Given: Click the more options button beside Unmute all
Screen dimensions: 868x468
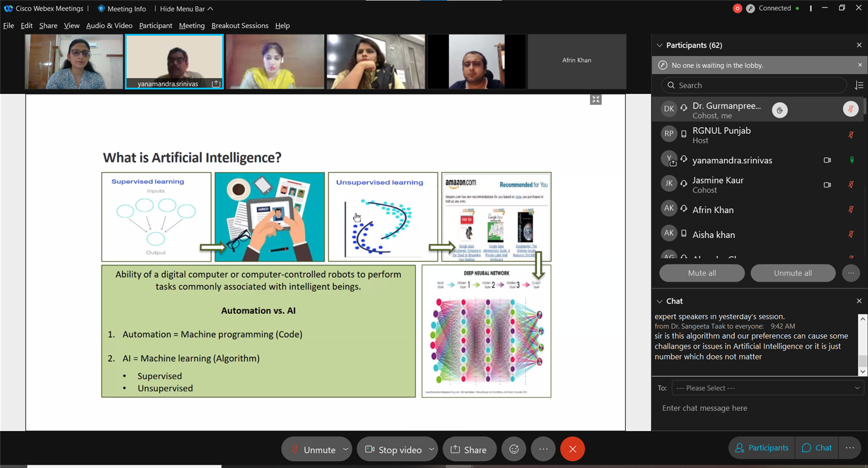Looking at the screenshot, I should tap(850, 273).
